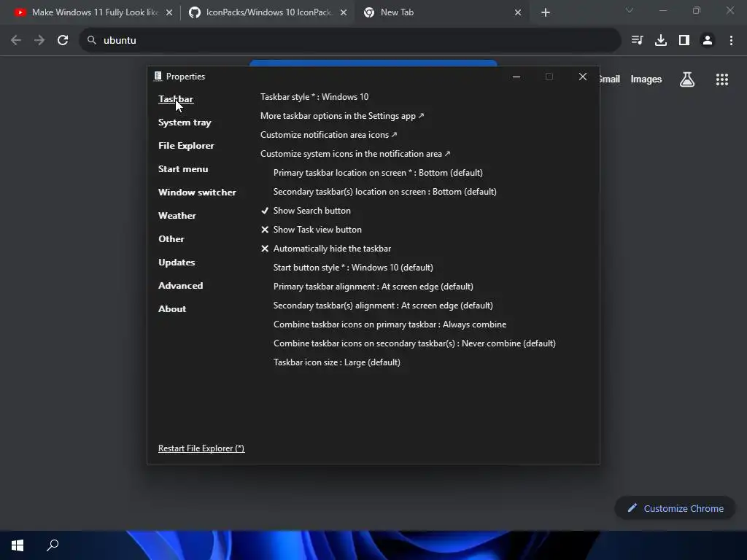747x560 pixels.
Task: Close the Properties window
Action: pos(583,77)
